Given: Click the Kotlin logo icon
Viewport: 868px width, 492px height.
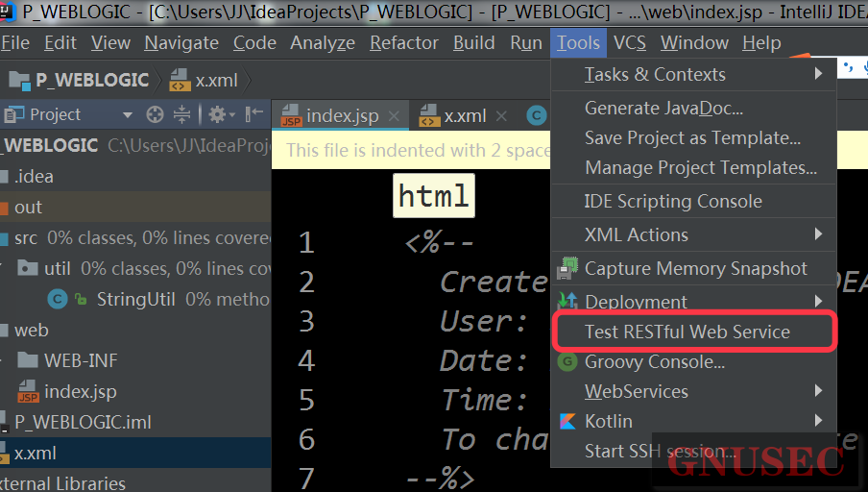Looking at the screenshot, I should coord(567,421).
